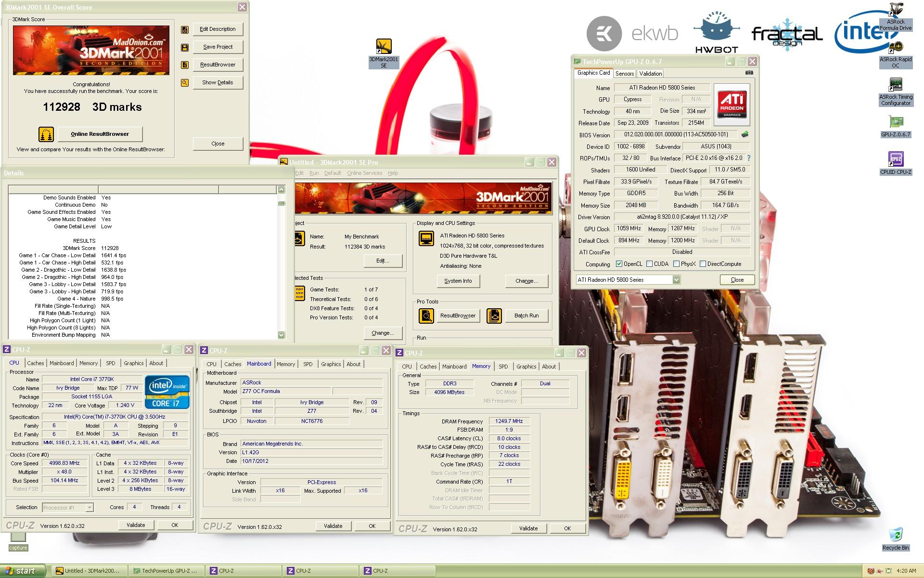Viewport: 924px width, 578px height.
Task: Open the Help menu in 3DMark2001
Action: coord(393,173)
